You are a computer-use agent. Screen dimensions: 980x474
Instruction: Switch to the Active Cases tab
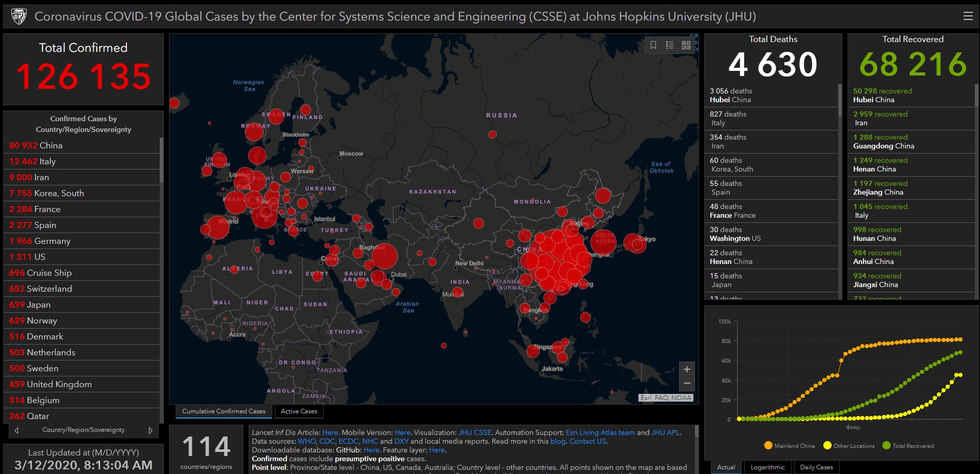(x=299, y=411)
